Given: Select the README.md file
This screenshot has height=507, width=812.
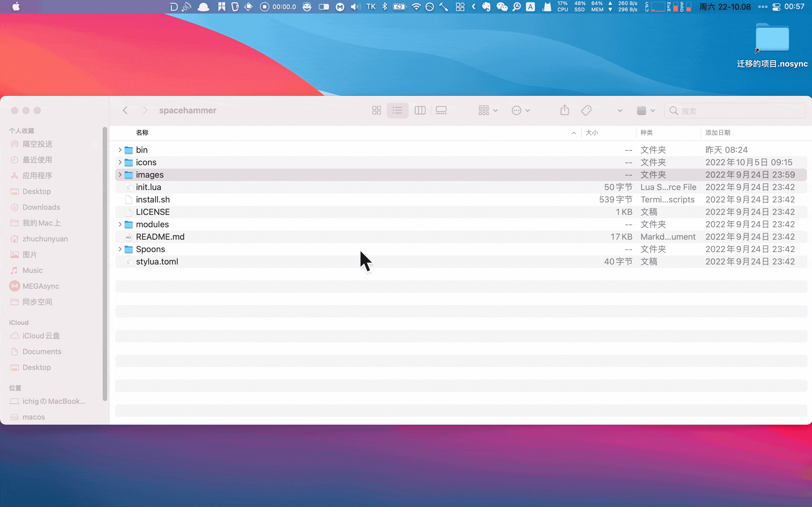Looking at the screenshot, I should 160,237.
